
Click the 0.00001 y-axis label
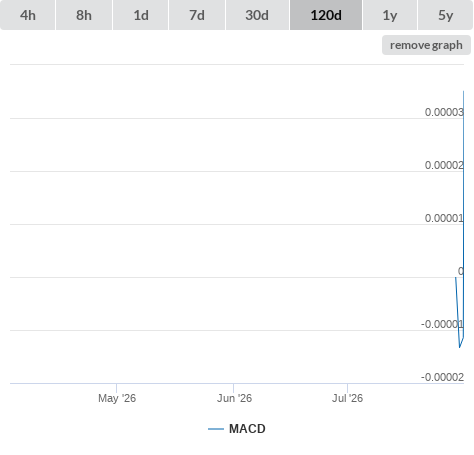coord(444,218)
